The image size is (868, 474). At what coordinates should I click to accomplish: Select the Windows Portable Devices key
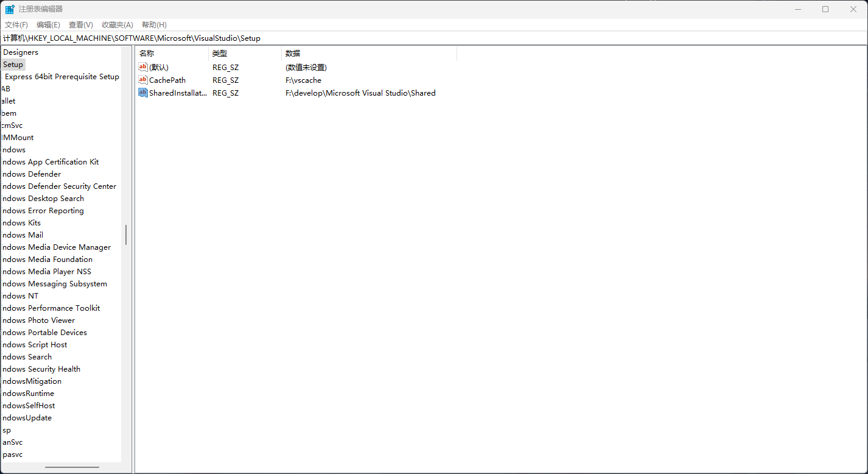point(44,333)
